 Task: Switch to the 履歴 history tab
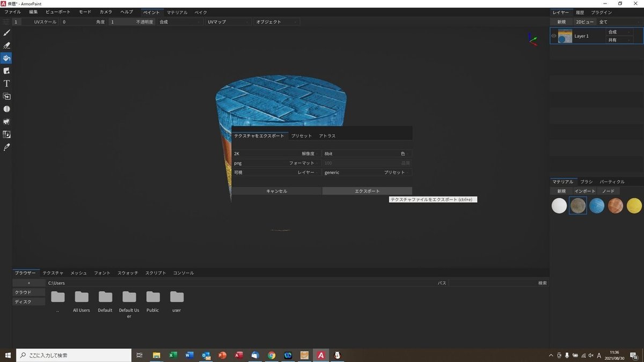pos(580,12)
